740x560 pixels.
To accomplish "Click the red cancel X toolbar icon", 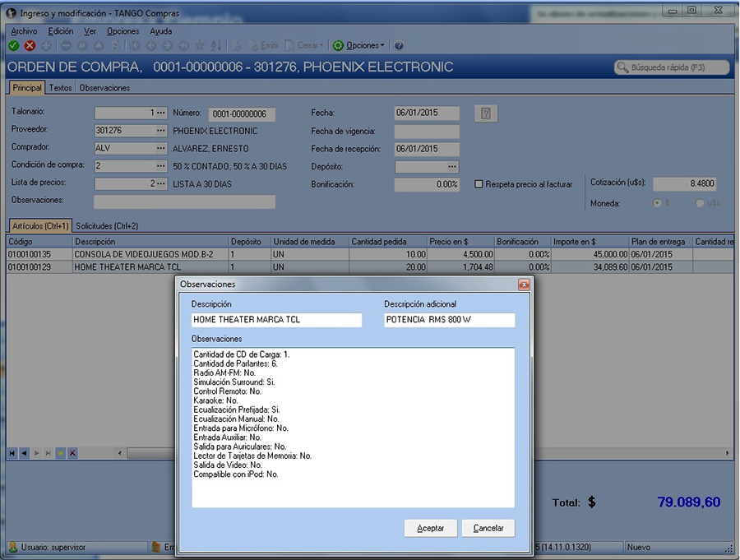I will pos(30,46).
